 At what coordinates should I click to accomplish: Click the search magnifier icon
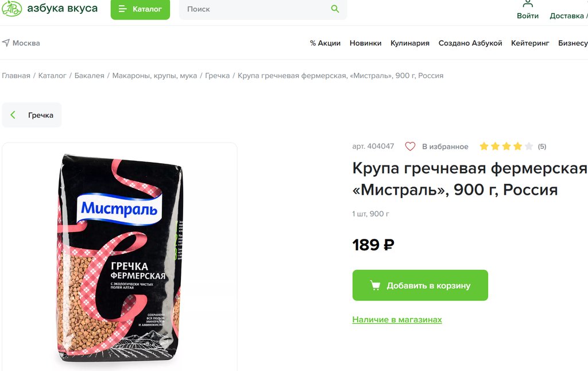point(335,9)
